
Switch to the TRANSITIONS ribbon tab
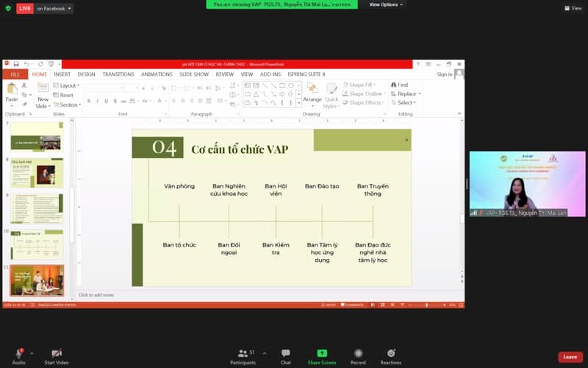118,74
